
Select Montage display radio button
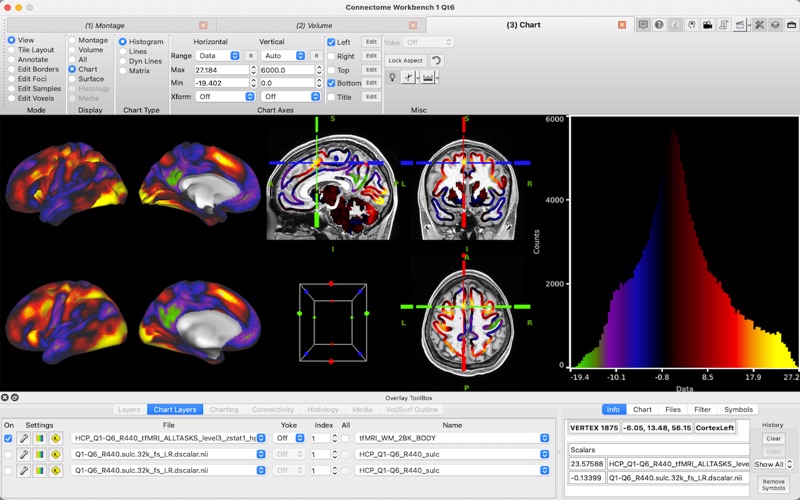[x=72, y=40]
